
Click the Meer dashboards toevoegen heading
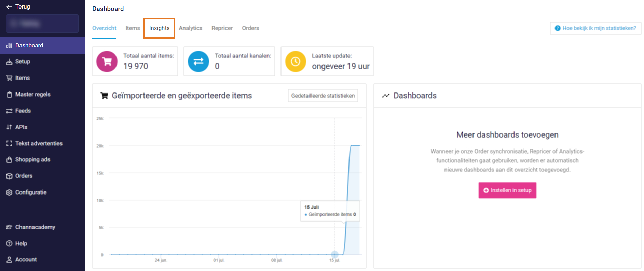(507, 135)
